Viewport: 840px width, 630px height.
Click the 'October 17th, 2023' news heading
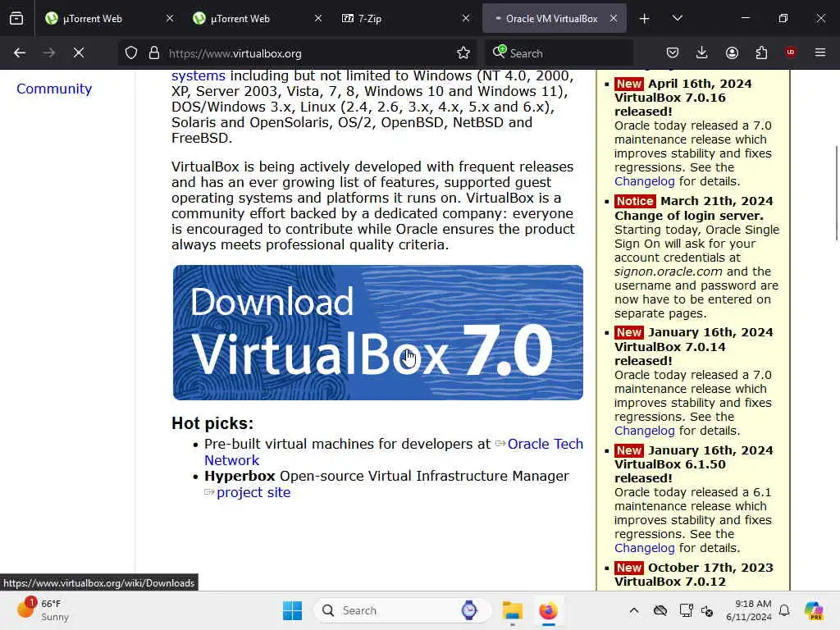point(710,568)
